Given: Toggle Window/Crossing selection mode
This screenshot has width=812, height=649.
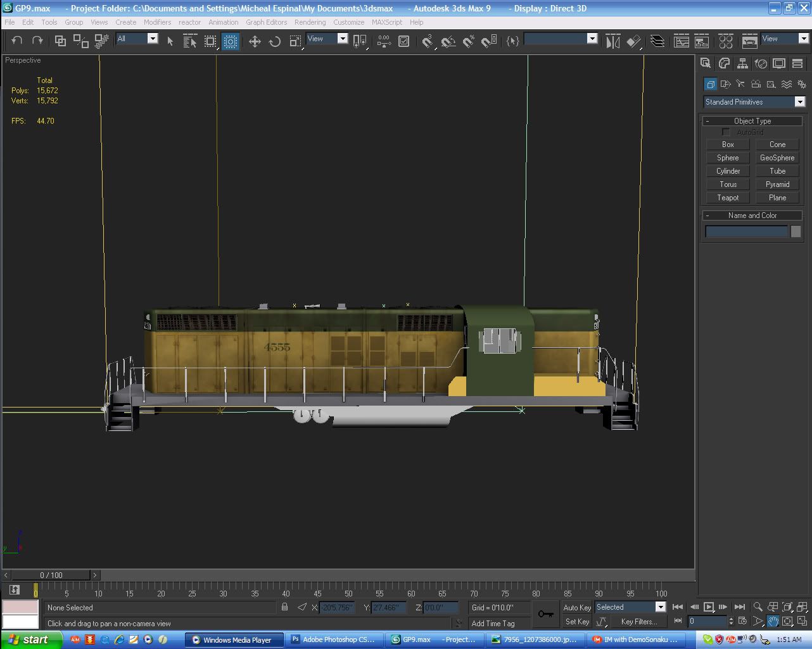Looking at the screenshot, I should pyautogui.click(x=231, y=41).
